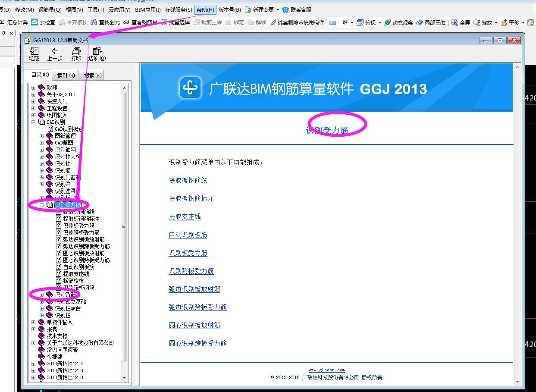The width and height of the screenshot is (536, 392).
Task: Expand the 单构件输入 tree node
Action: (34, 322)
